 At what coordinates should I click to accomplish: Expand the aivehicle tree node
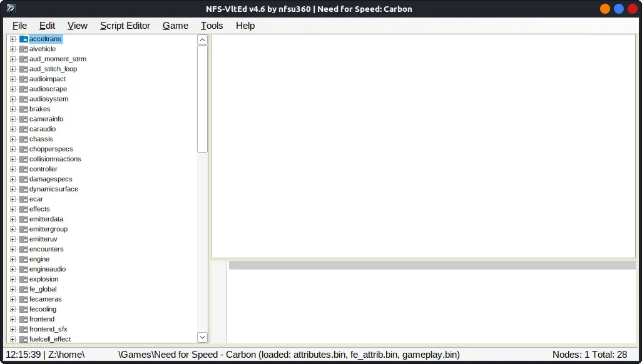click(x=13, y=49)
